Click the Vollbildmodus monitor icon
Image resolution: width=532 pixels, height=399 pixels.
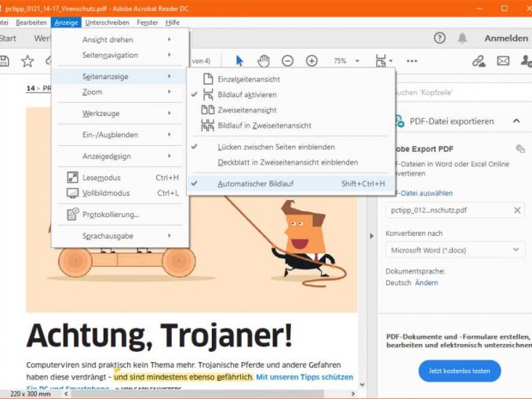73,193
